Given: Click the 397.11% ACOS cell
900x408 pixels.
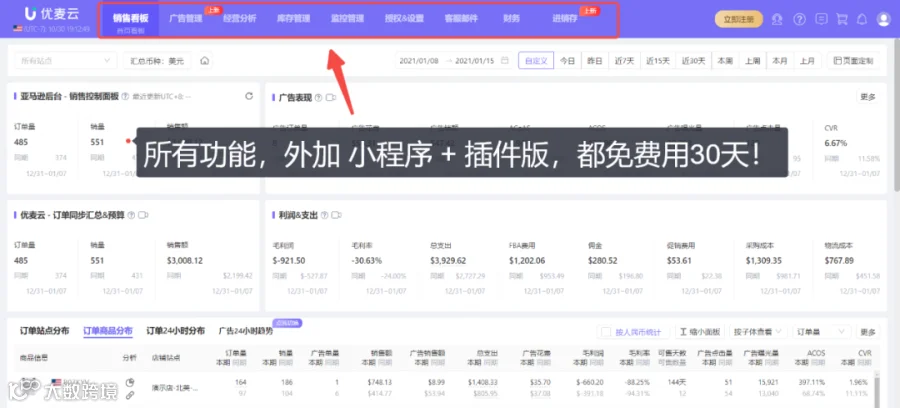Looking at the screenshot, I should click(x=813, y=382).
